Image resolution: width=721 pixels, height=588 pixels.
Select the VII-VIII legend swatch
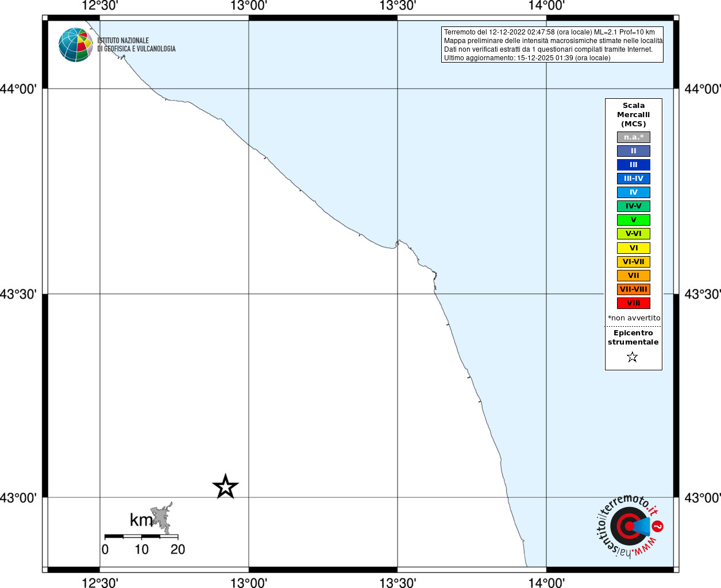pyautogui.click(x=634, y=289)
